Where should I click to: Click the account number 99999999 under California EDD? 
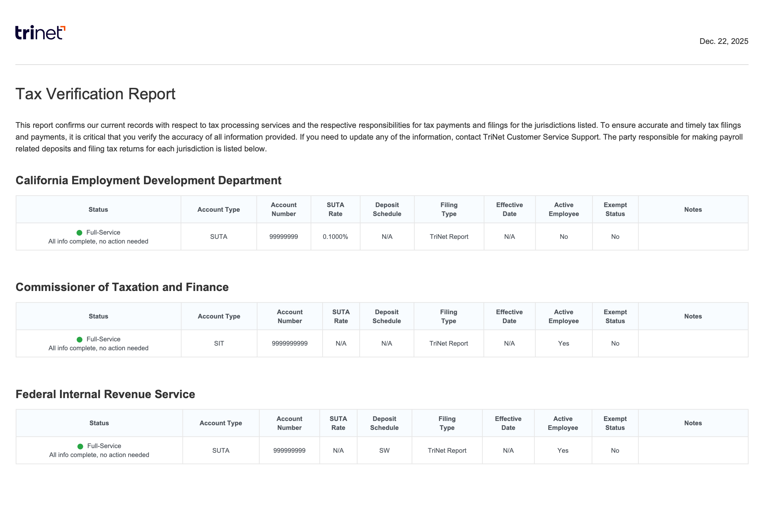pos(283,236)
